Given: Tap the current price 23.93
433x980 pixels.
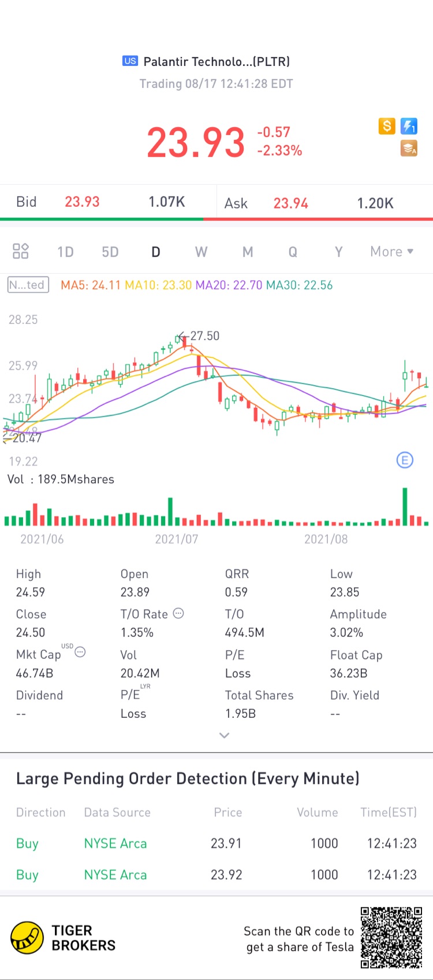Looking at the screenshot, I should [196, 143].
